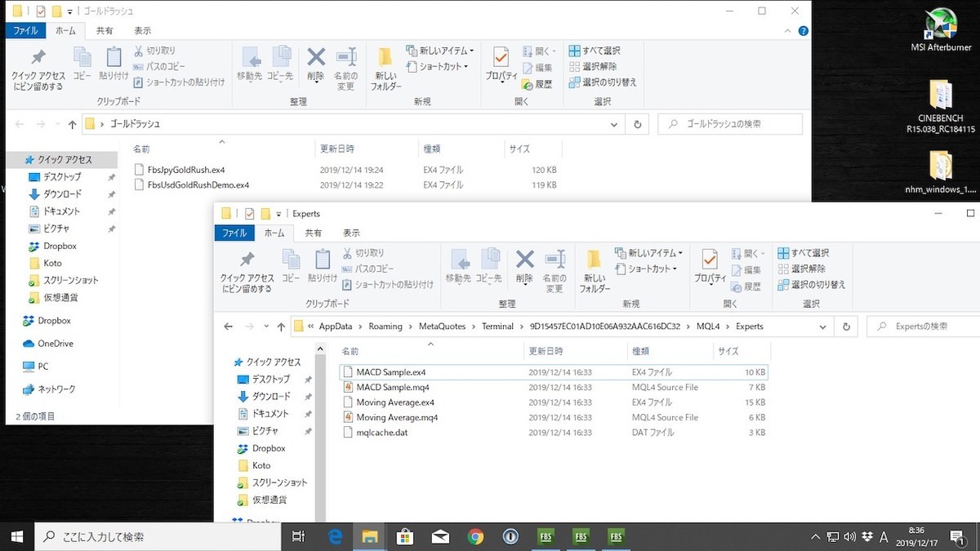980x551 pixels.
Task: Open address history dropdown in Experts window
Action: [824, 327]
